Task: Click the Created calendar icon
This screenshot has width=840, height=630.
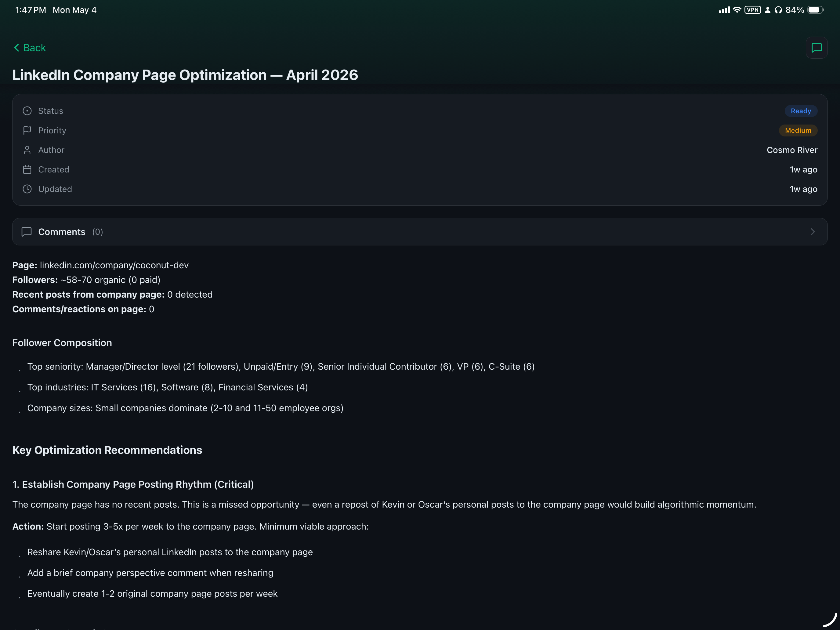Action: tap(27, 169)
